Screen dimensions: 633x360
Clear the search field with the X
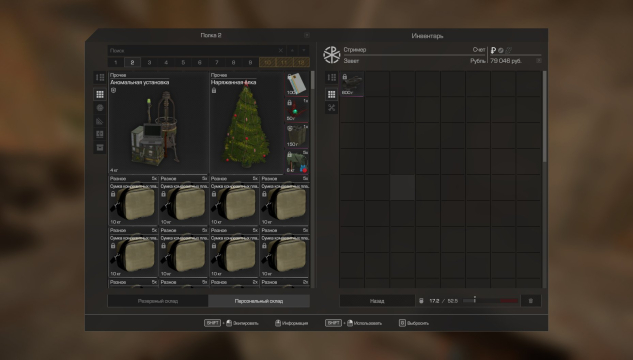tap(281, 50)
